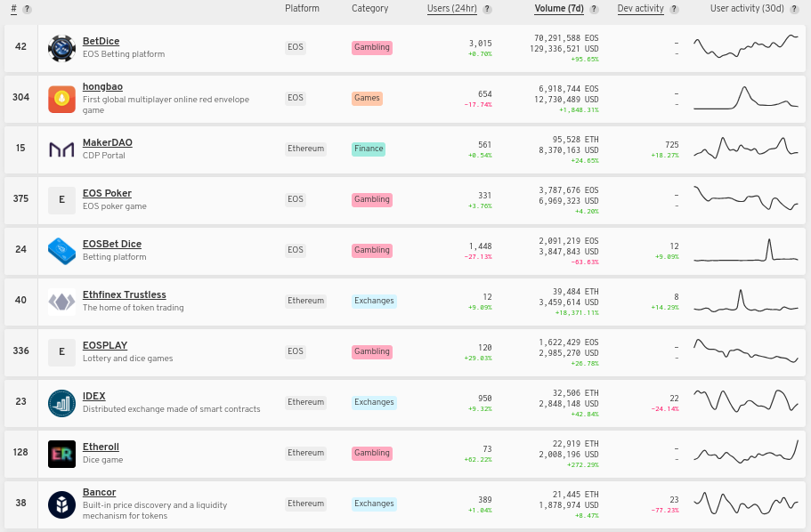This screenshot has width=811, height=532.
Task: Click the hongbao user activity sparkline
Action: tap(746, 97)
